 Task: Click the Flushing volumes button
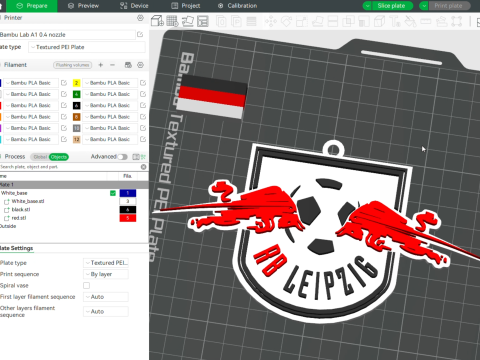click(72, 65)
